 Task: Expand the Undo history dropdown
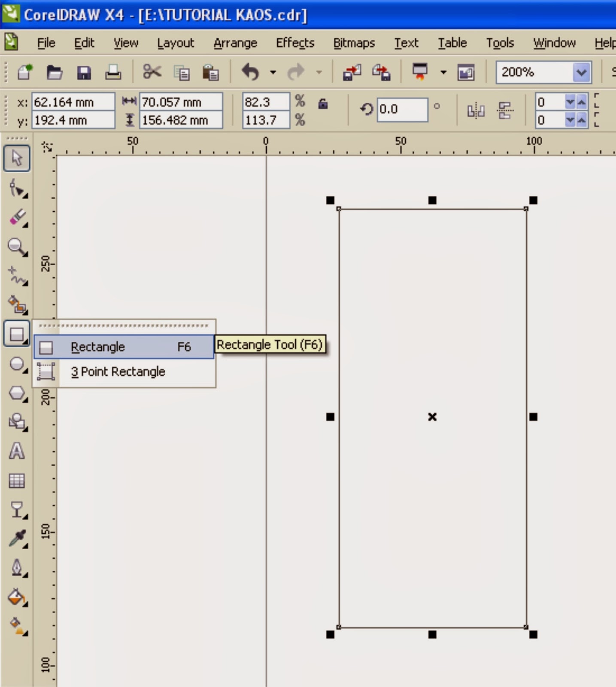(x=273, y=72)
